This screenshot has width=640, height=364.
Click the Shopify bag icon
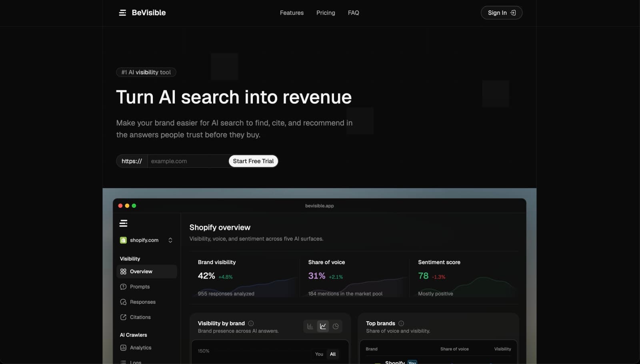[123, 240]
